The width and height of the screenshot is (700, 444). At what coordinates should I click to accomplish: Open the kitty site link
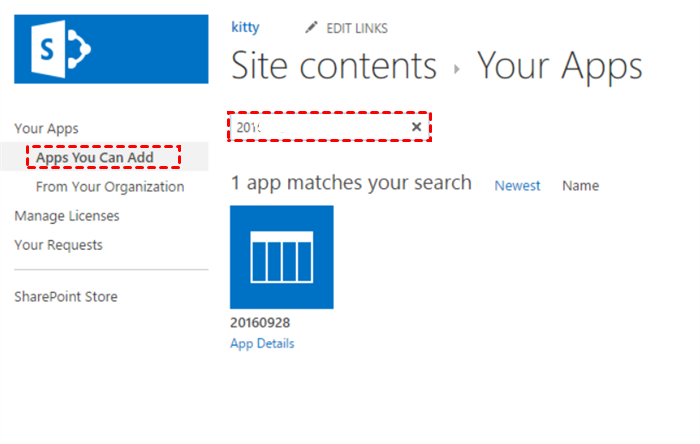[245, 27]
